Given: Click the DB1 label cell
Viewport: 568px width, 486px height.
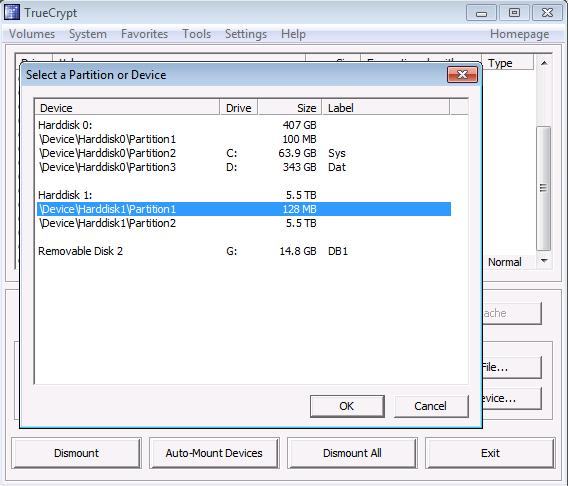Looking at the screenshot, I should 338,251.
